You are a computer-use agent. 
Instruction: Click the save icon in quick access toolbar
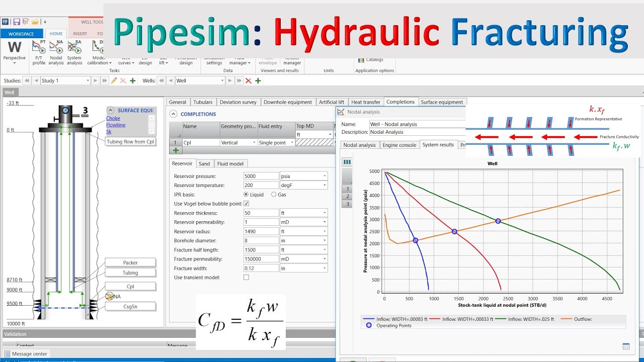[17, 22]
